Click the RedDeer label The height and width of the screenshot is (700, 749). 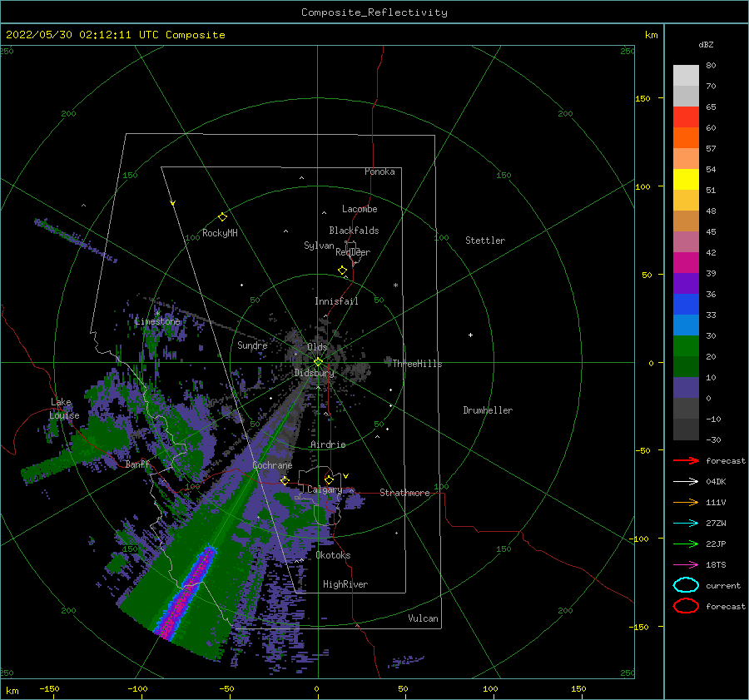tap(353, 252)
